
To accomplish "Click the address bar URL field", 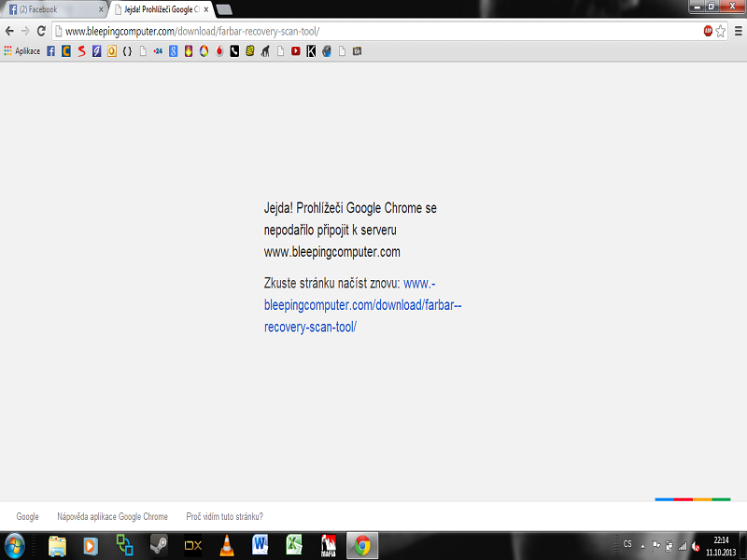I will (373, 31).
